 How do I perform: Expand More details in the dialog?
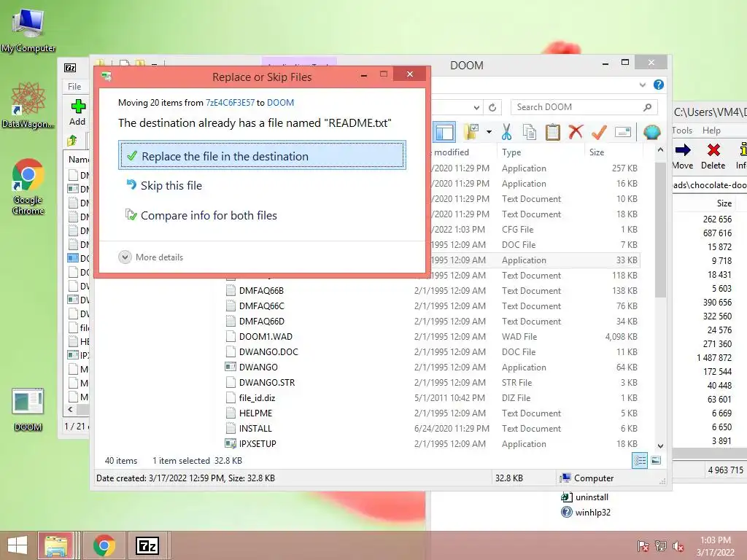pos(151,257)
